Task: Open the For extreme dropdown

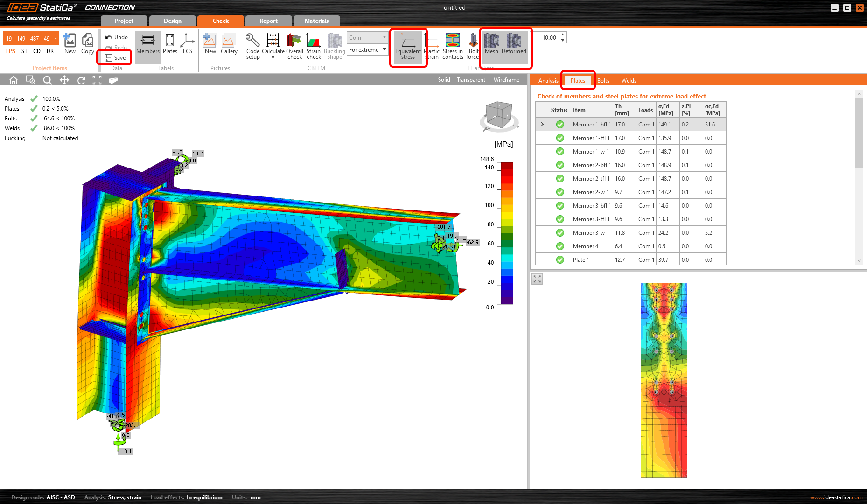Action: pos(368,50)
